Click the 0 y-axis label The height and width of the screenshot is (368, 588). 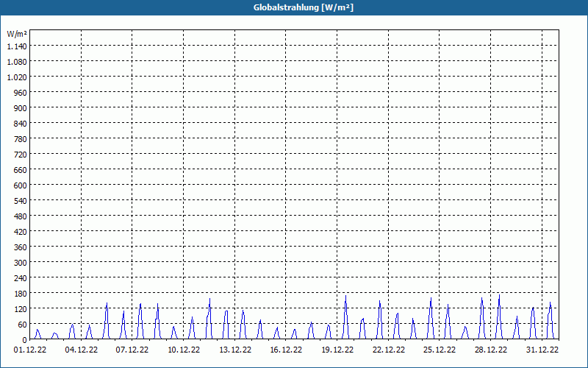[25, 340]
